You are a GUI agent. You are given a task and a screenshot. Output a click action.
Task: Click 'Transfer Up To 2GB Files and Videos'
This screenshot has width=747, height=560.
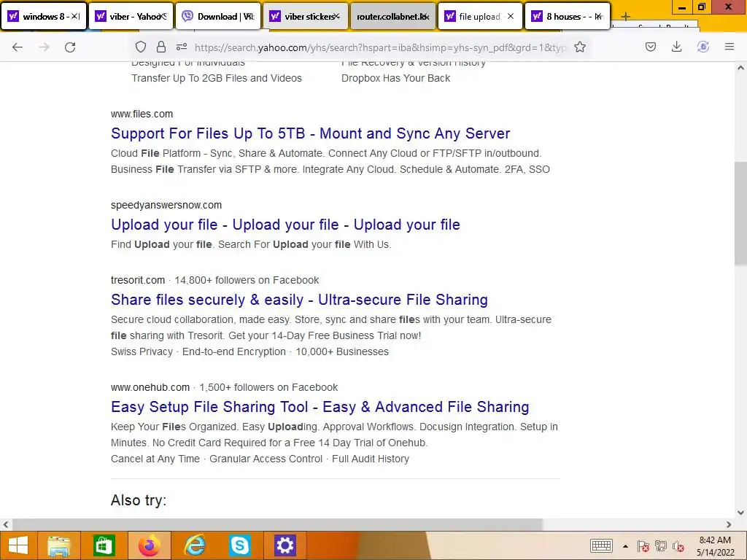click(216, 78)
